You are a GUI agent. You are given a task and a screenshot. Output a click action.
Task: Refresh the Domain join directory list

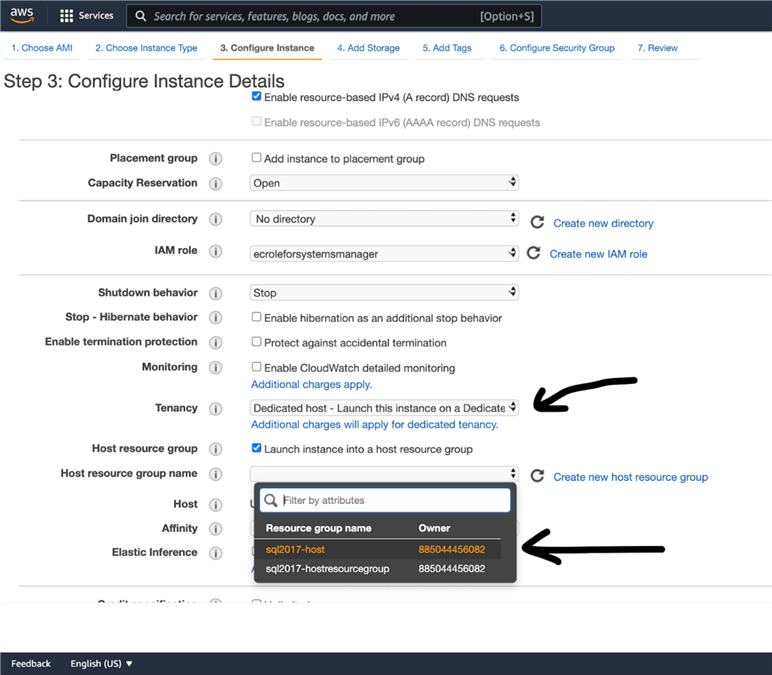click(x=537, y=222)
